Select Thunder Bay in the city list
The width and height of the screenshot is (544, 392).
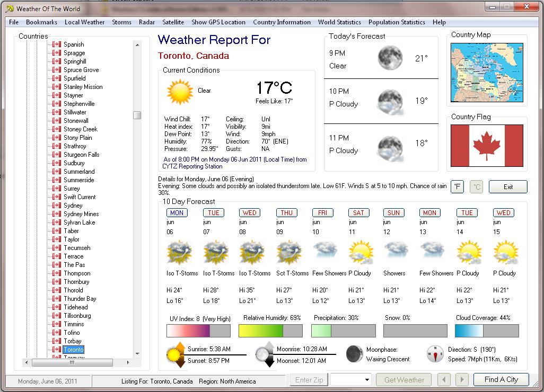point(80,299)
